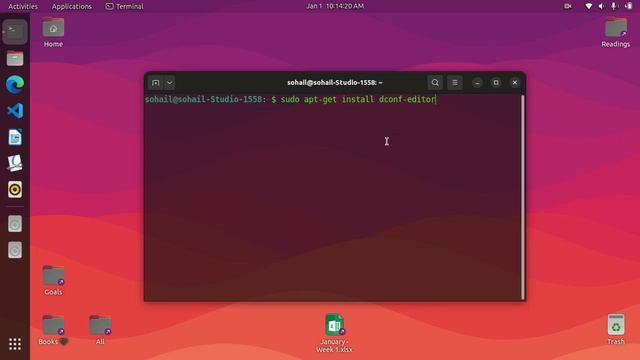Click the terminal window title text
This screenshot has width=640, height=360.
pos(335,82)
